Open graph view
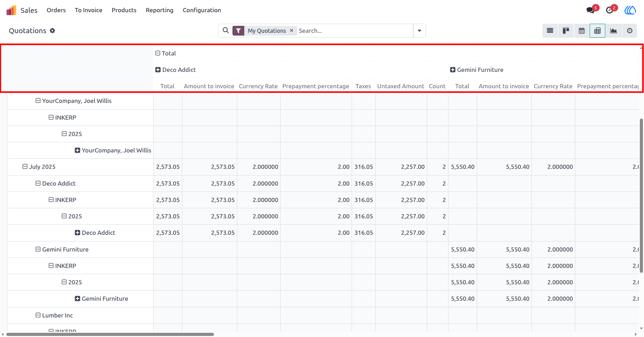Screen dimensions: 644x337 click(x=614, y=31)
